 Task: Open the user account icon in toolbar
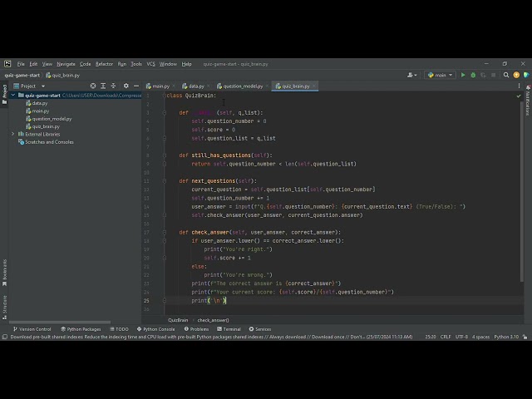pyautogui.click(x=411, y=75)
